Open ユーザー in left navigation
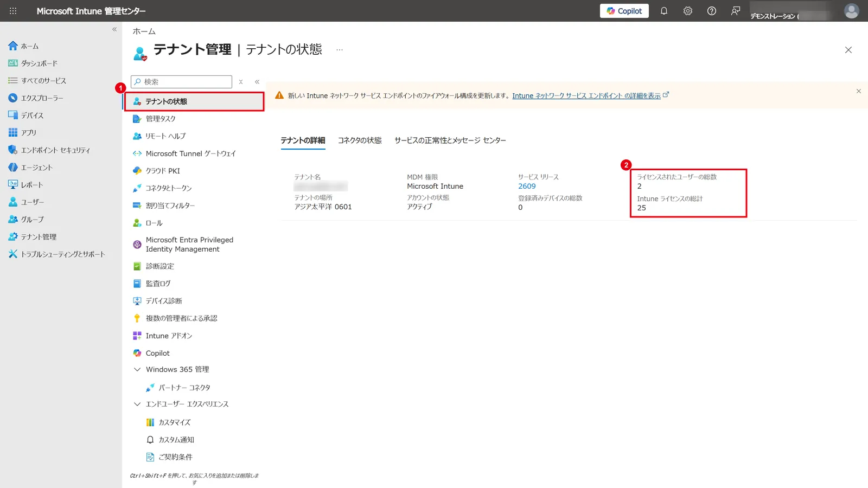868x488 pixels. click(x=26, y=202)
